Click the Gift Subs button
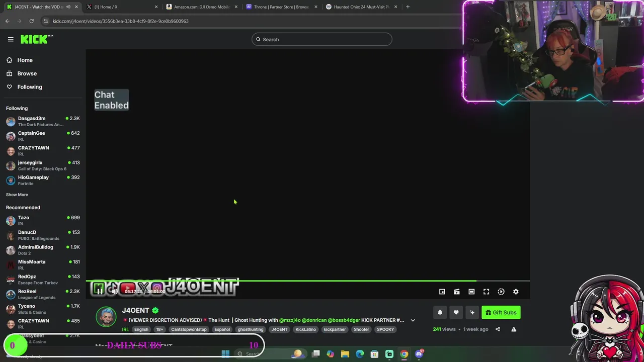The width and height of the screenshot is (644, 362). [x=501, y=313]
